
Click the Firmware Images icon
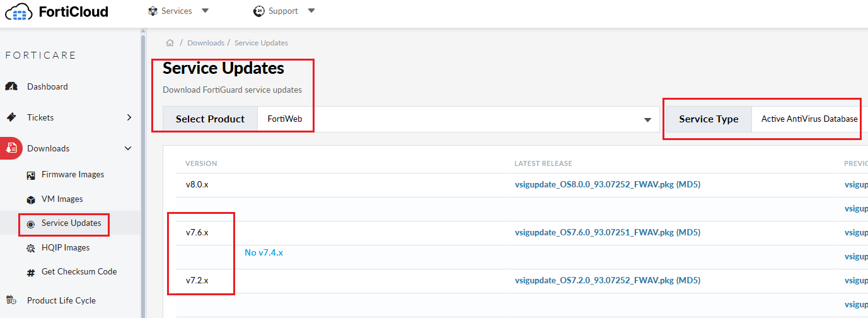31,175
